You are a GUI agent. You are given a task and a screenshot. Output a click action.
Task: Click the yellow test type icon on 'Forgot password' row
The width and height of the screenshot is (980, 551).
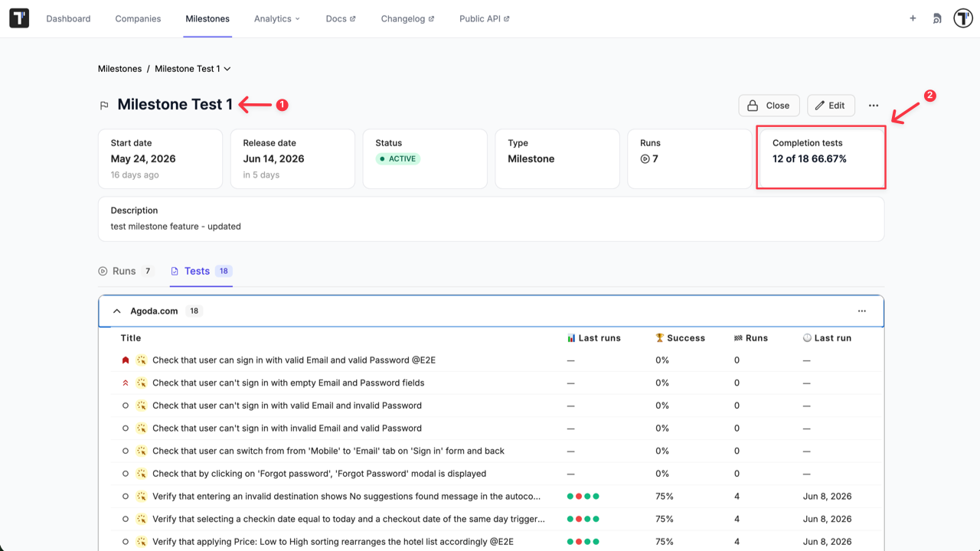tap(142, 474)
